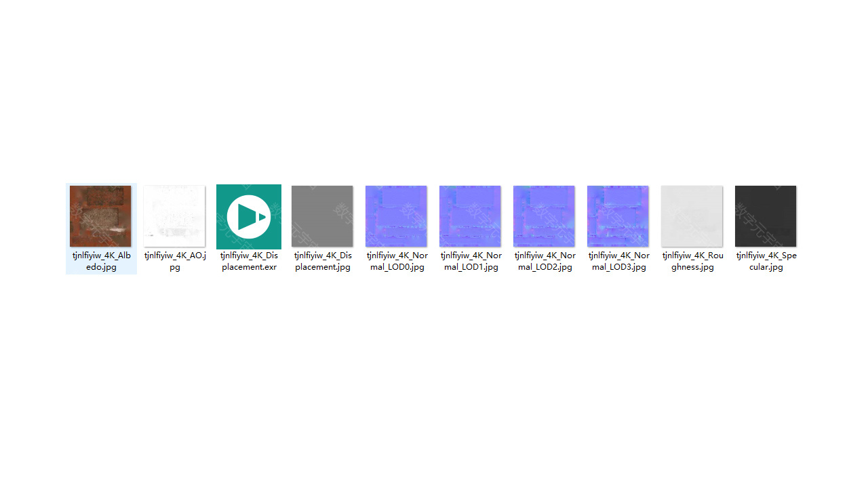Image resolution: width=868 pixels, height=488 pixels.
Task: Click the Normal_LOD1.jpg file name label
Action: (471, 261)
